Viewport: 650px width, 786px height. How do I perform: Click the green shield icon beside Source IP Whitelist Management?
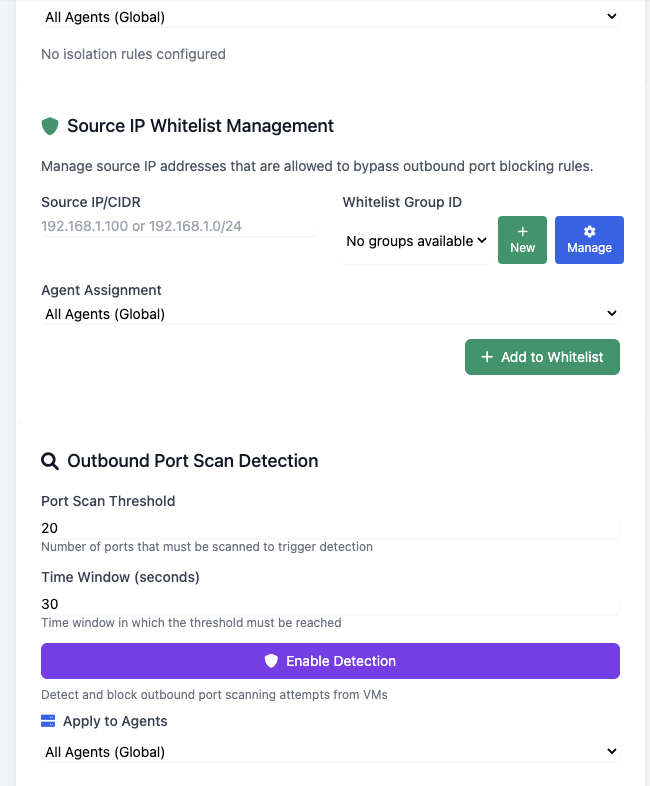coord(50,126)
